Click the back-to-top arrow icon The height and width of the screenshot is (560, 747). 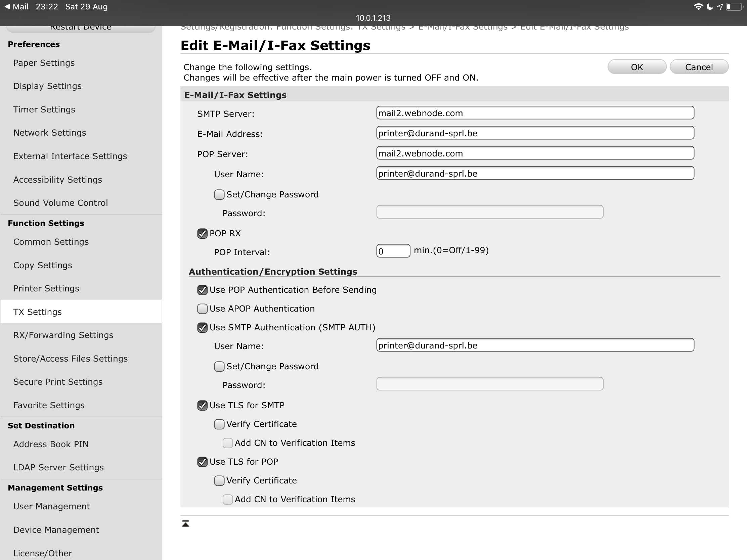[x=185, y=523]
